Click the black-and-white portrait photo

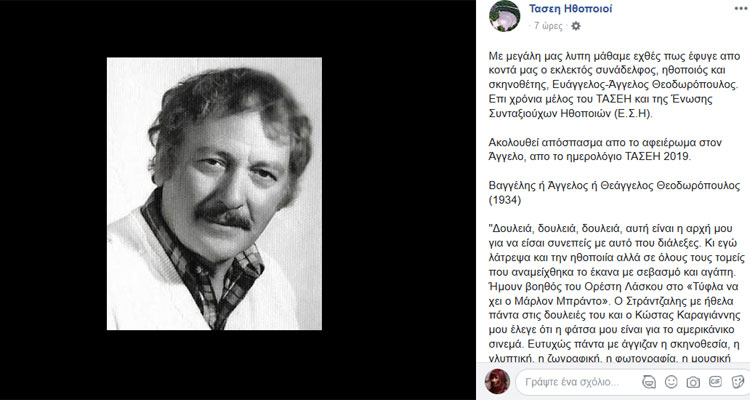pyautogui.click(x=214, y=194)
